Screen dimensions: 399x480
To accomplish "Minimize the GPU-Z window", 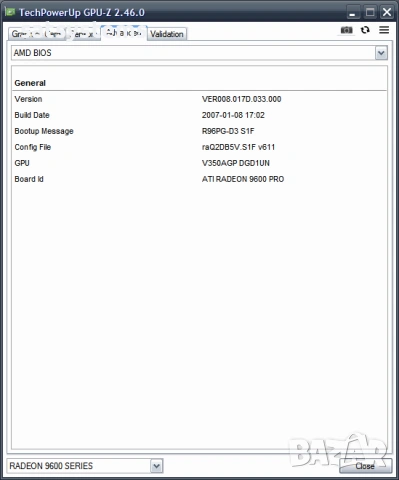I will [x=352, y=12].
